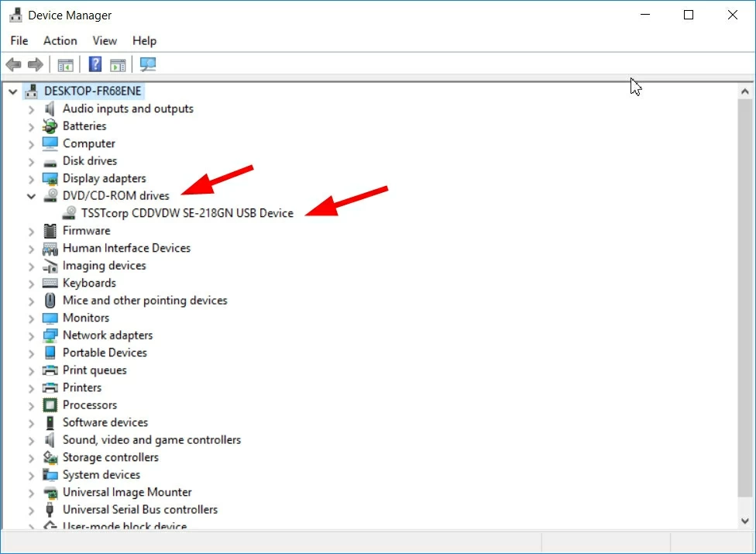Image resolution: width=756 pixels, height=554 pixels.
Task: Click the Back arrow toolbar icon
Action: click(13, 64)
